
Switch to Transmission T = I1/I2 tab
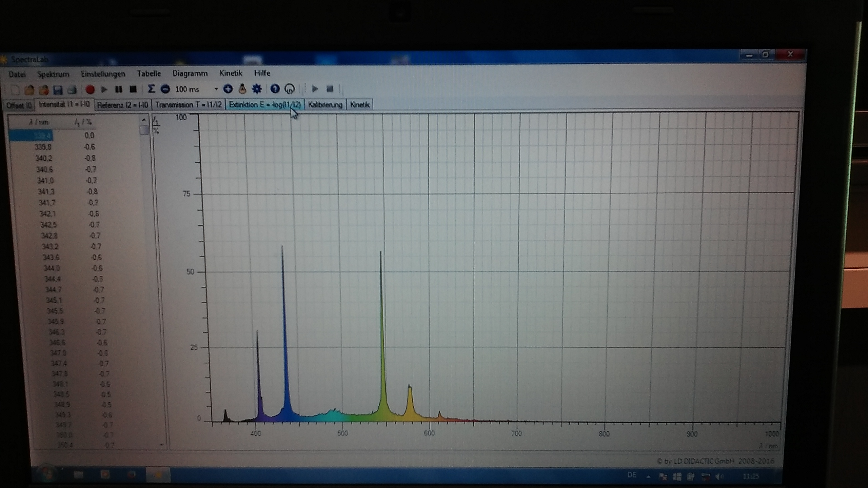point(189,105)
